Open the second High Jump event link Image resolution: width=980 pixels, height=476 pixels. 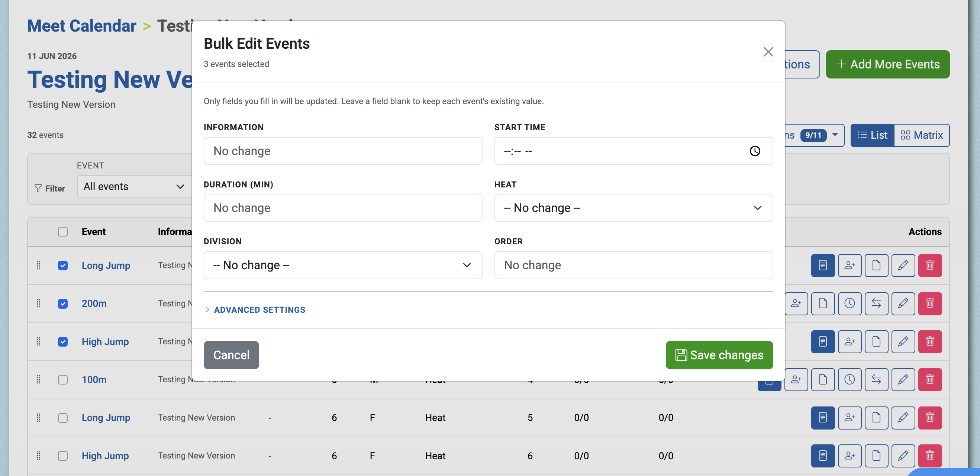(105, 456)
